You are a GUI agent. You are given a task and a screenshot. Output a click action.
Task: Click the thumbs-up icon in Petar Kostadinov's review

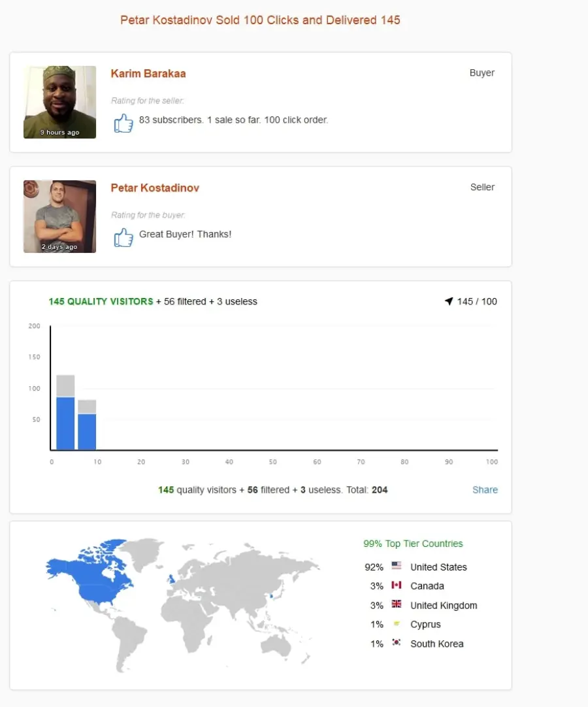click(123, 237)
